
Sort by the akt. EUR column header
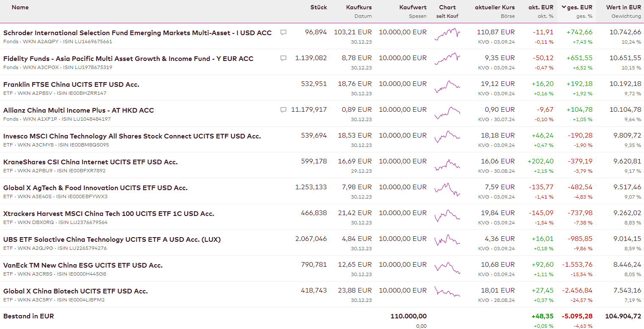click(541, 7)
